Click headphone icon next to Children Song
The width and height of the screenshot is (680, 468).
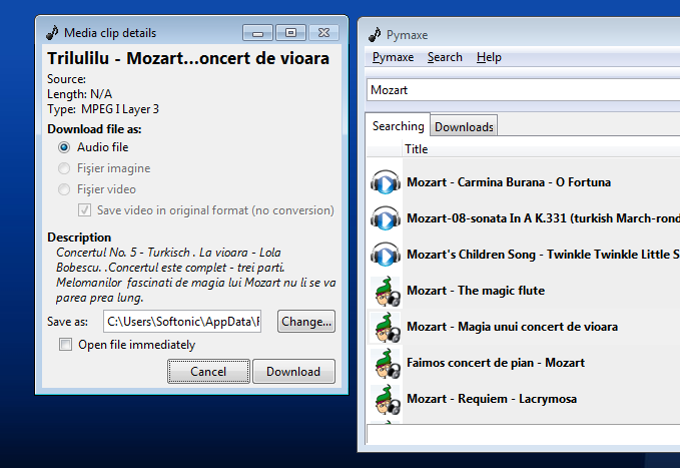click(385, 254)
